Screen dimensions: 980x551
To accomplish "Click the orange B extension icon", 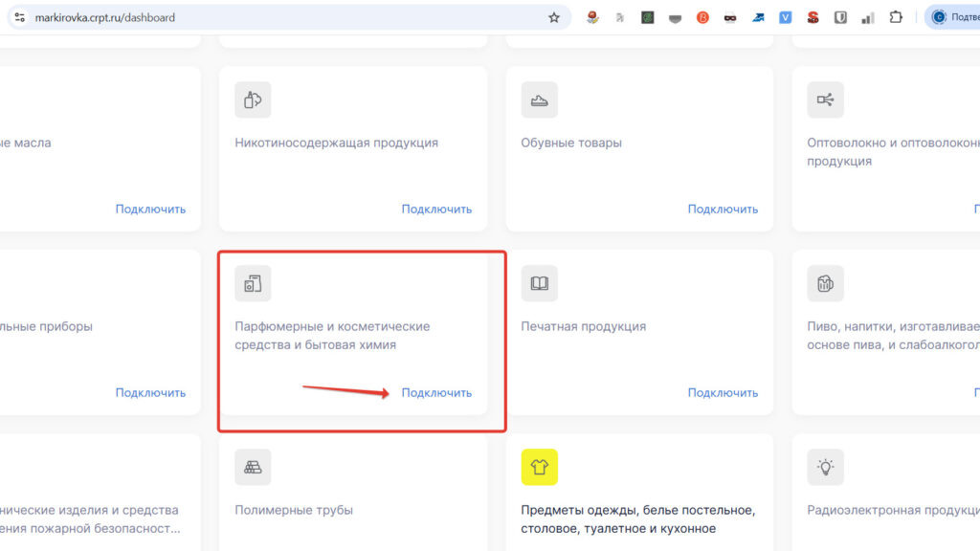I will point(702,16).
